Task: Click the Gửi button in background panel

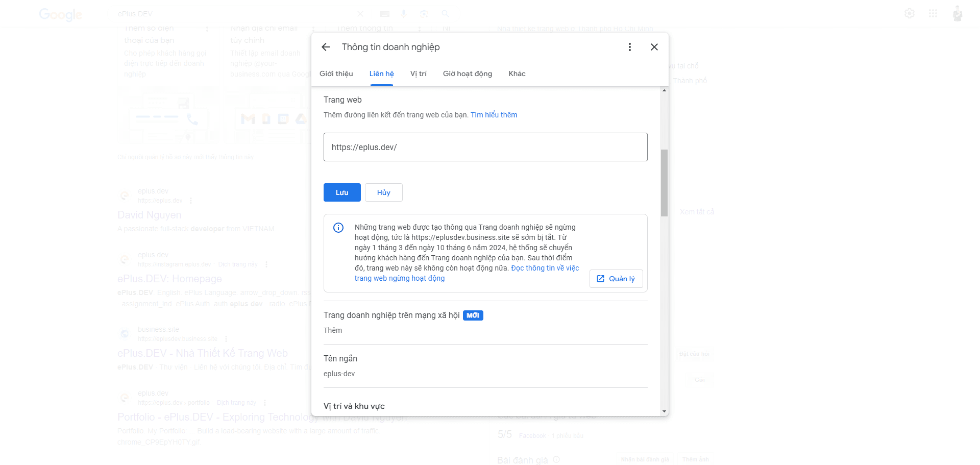Action: (699, 380)
